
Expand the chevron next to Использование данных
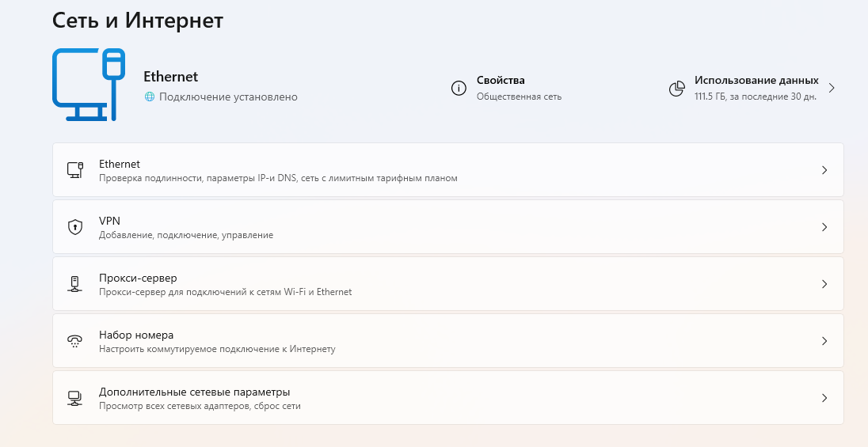pos(831,88)
